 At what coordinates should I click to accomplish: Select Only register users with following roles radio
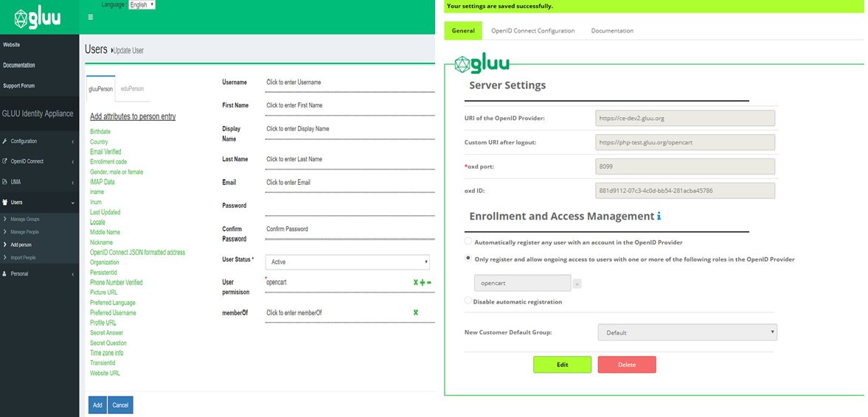pos(468,259)
